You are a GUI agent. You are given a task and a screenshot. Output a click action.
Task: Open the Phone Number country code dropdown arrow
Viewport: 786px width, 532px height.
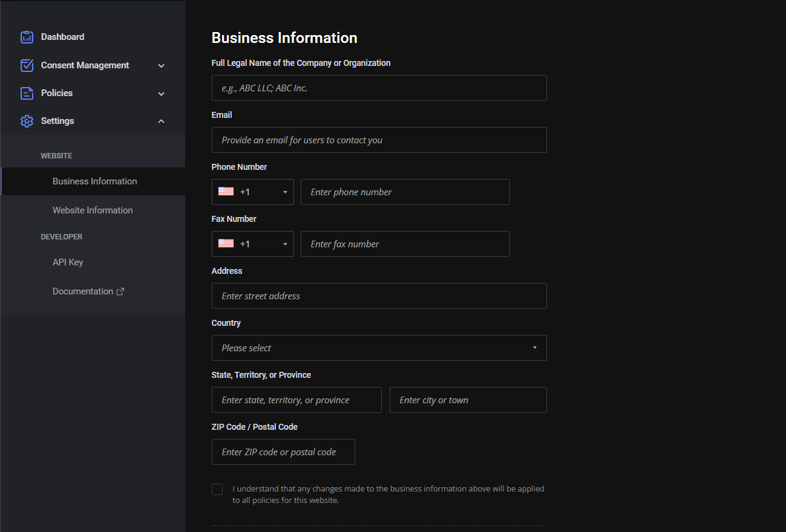pos(285,192)
